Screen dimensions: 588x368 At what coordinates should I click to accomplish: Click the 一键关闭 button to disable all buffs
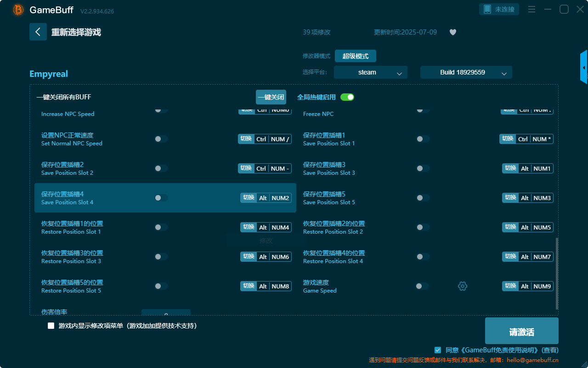(x=271, y=97)
